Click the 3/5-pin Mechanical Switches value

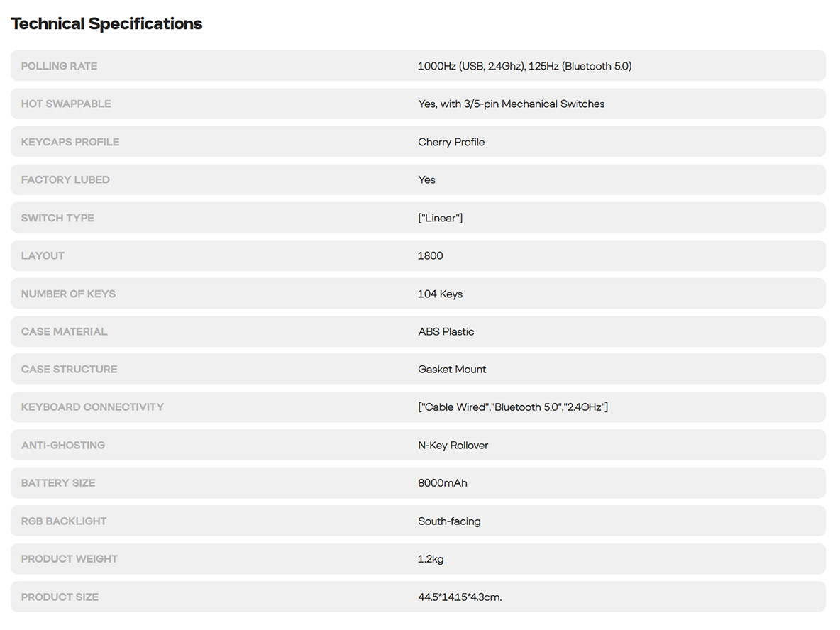pyautogui.click(x=511, y=104)
